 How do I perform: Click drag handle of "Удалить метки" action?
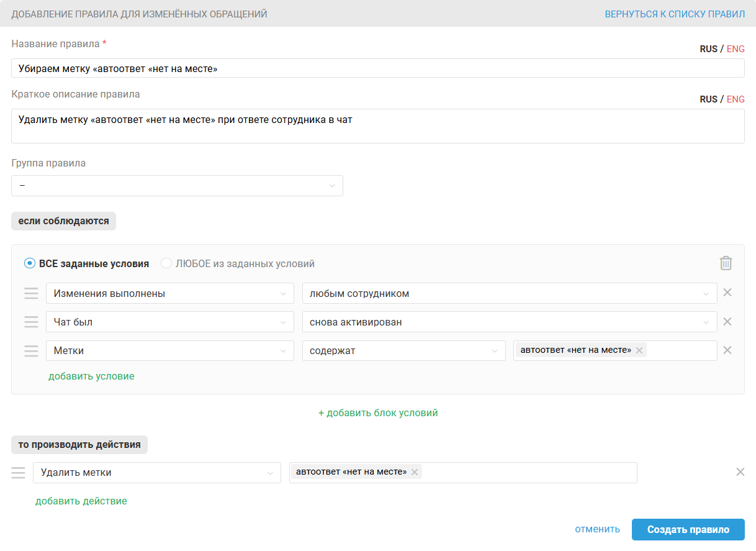[19, 473]
